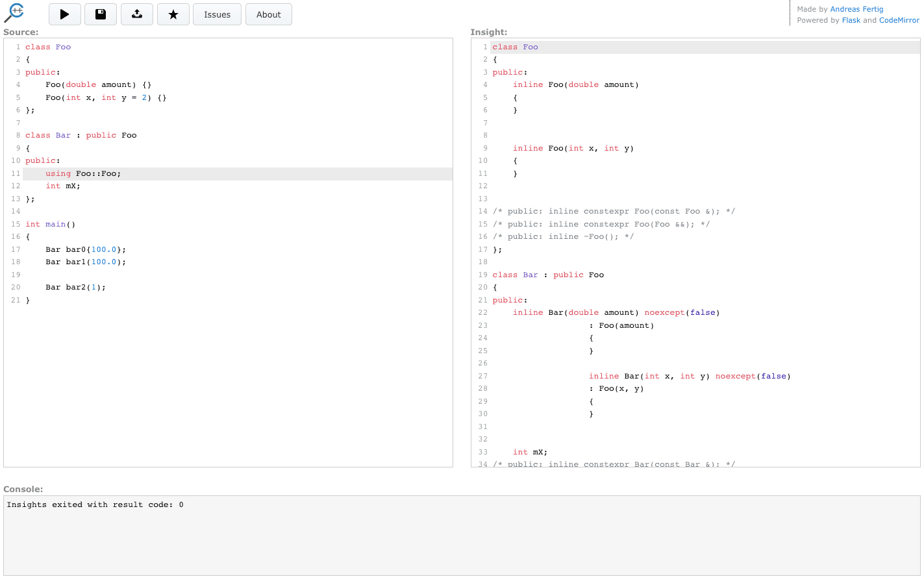Click Insight line 'inline Bar(int x, int y) noexcept(false)'
Viewport: 924px width, 583px height.
(x=690, y=376)
